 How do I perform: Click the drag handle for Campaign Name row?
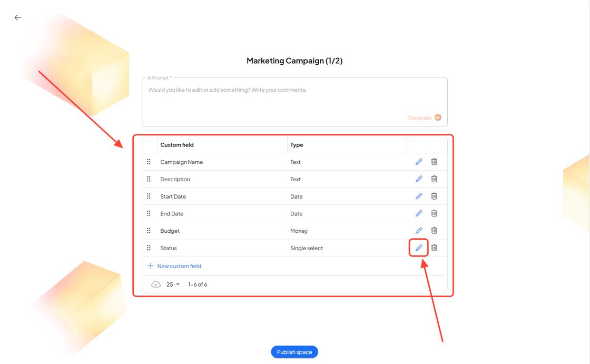pos(149,162)
